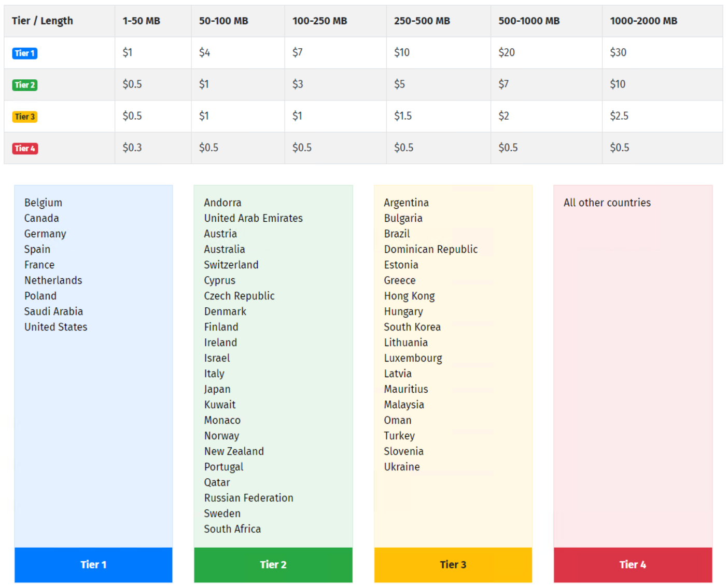Select Russian Federation in Tier 2 list
728x586 pixels.
coord(248,498)
